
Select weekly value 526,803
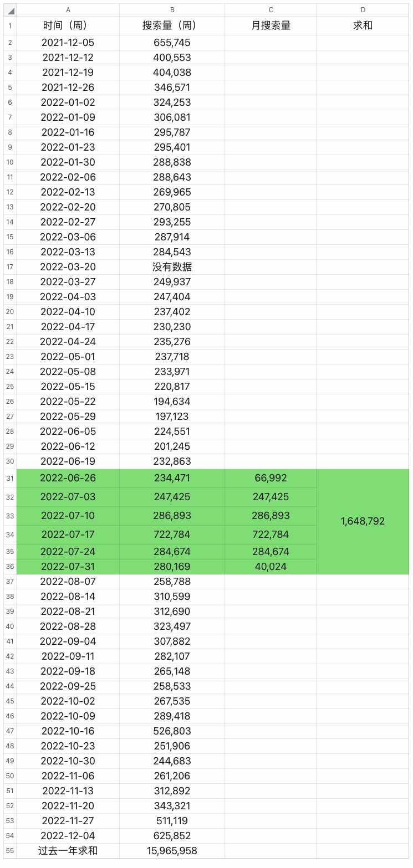click(172, 731)
